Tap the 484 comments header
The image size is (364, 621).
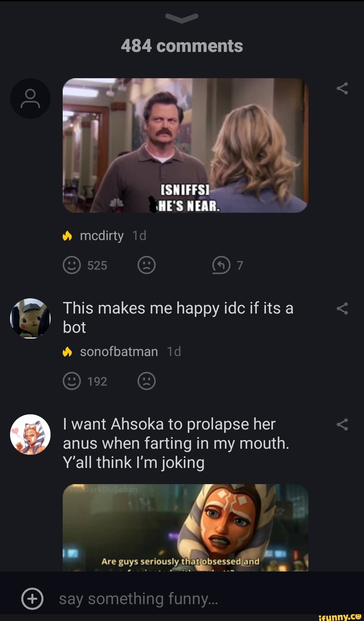tap(182, 46)
